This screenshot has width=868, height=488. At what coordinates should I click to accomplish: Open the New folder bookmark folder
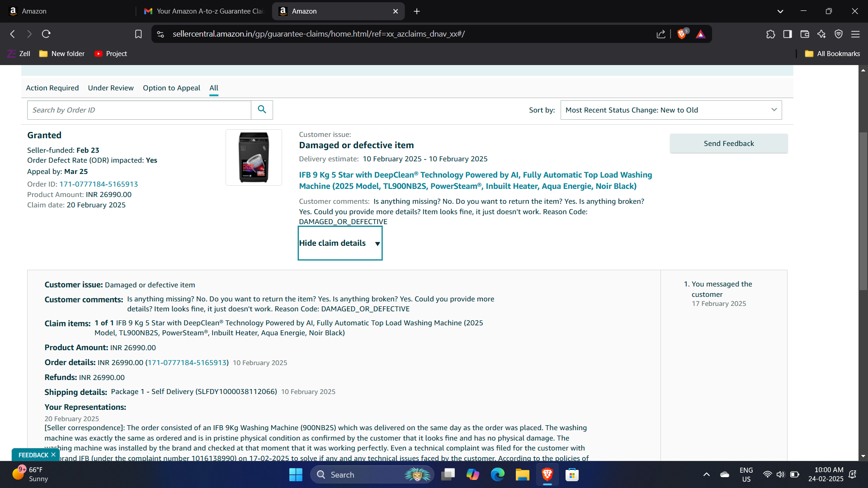coord(62,54)
